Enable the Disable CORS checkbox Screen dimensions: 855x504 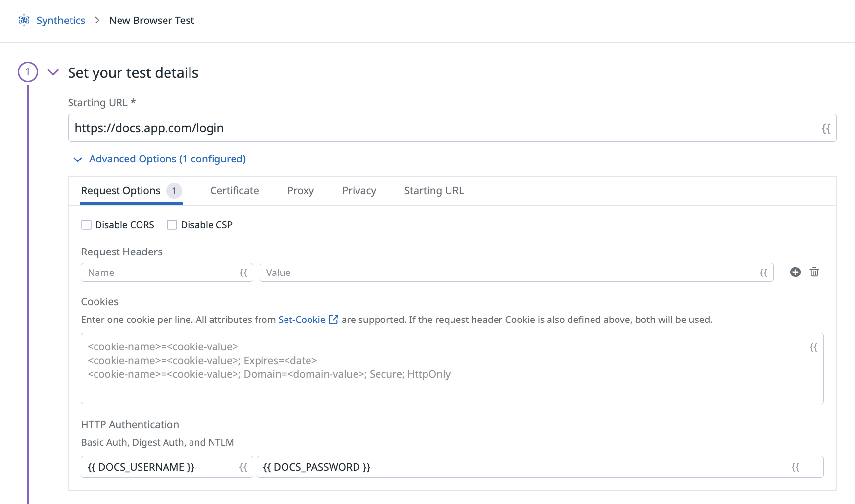[x=86, y=224]
